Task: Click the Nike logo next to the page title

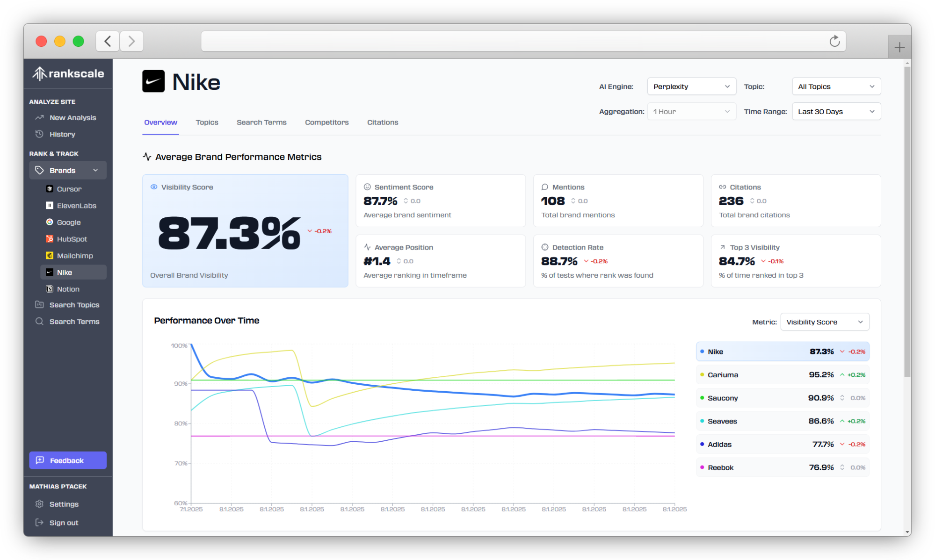Action: tap(153, 81)
